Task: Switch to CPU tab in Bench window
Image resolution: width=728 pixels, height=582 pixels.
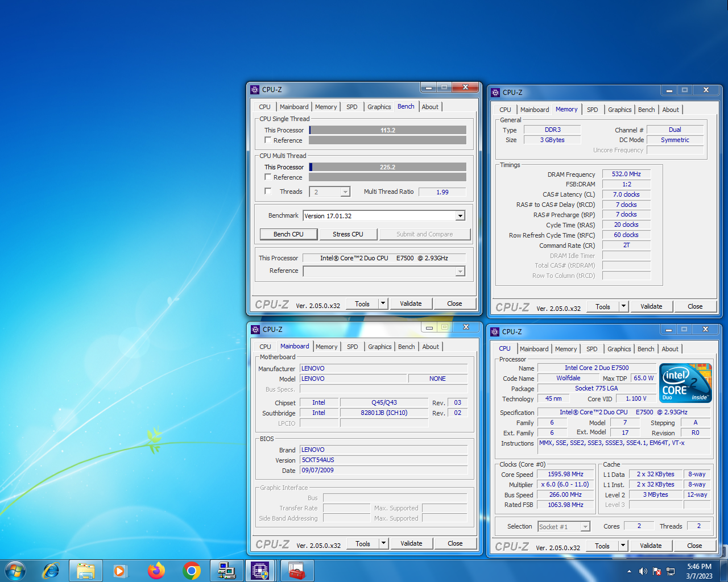Action: pos(265,107)
